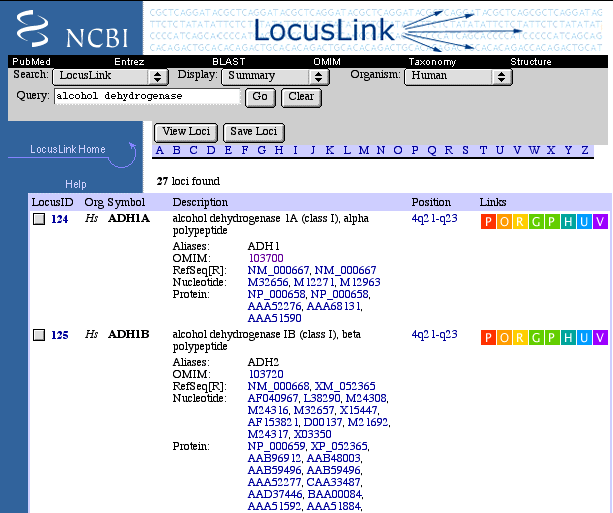Click the ADH1A symbol text
The image size is (613, 513).
tap(129, 218)
